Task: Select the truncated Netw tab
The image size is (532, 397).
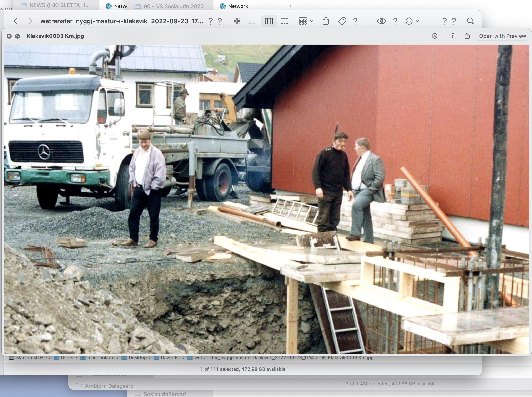Action: [x=116, y=6]
